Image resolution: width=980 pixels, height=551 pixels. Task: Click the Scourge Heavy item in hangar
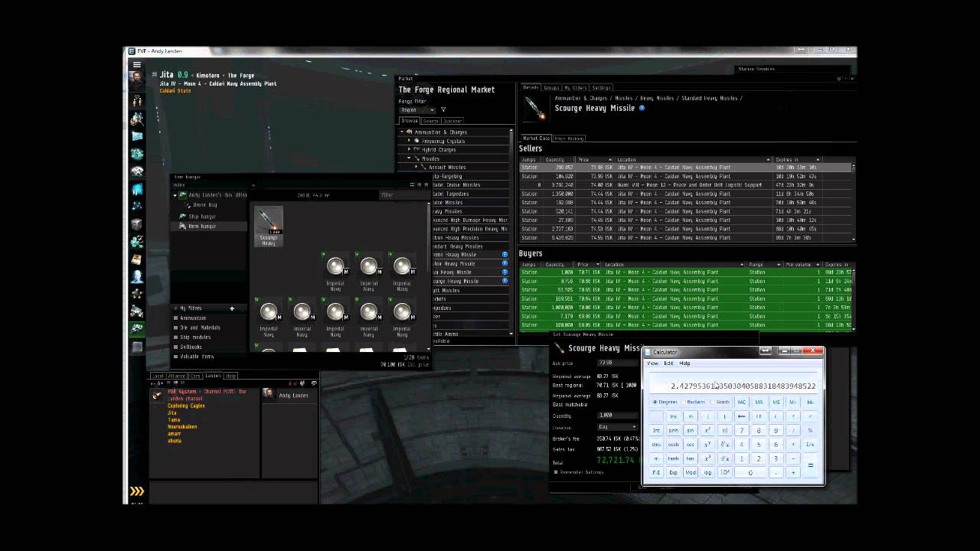pos(269,227)
